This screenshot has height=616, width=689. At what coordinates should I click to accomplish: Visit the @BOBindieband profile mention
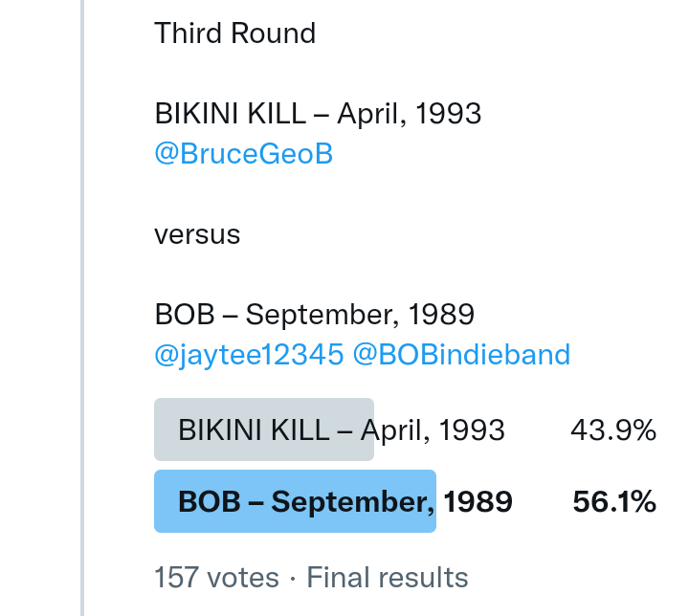click(461, 355)
